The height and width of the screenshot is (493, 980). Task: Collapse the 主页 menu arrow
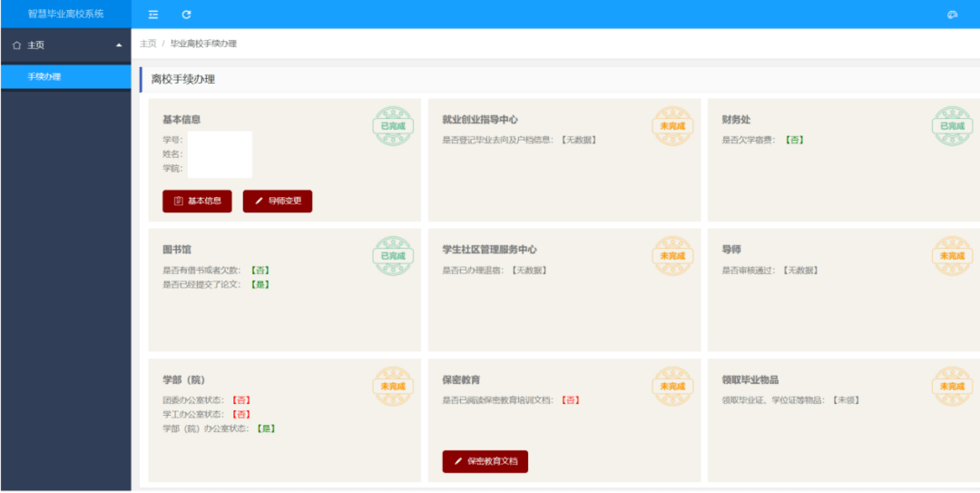click(x=119, y=45)
